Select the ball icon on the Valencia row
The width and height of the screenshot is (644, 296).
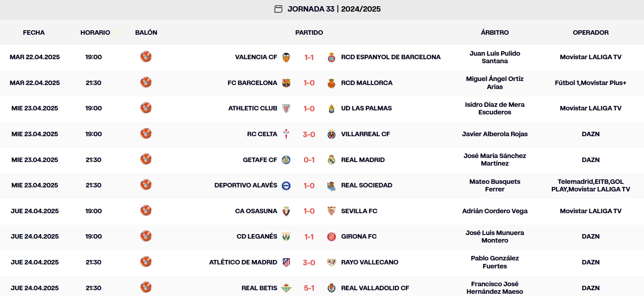tap(146, 57)
